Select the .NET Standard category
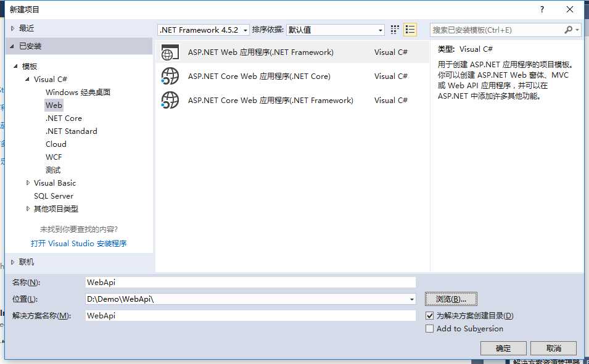589x364 pixels. coord(72,131)
